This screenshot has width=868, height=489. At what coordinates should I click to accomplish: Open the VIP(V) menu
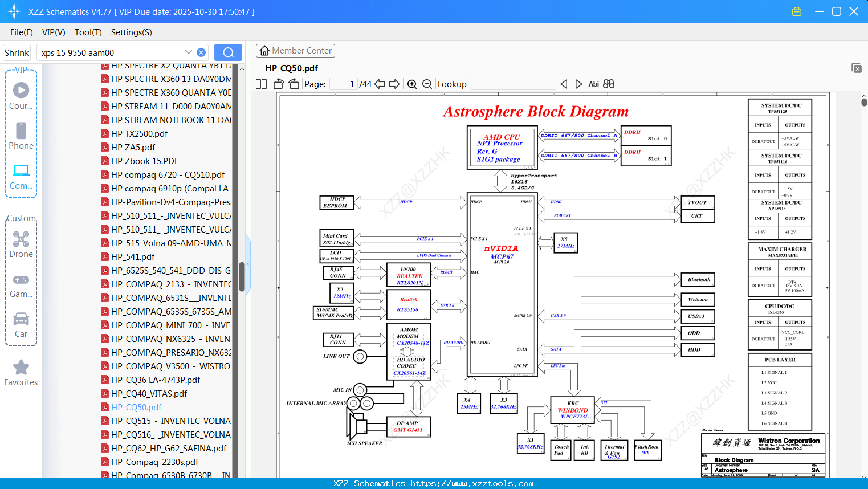[x=54, y=32]
